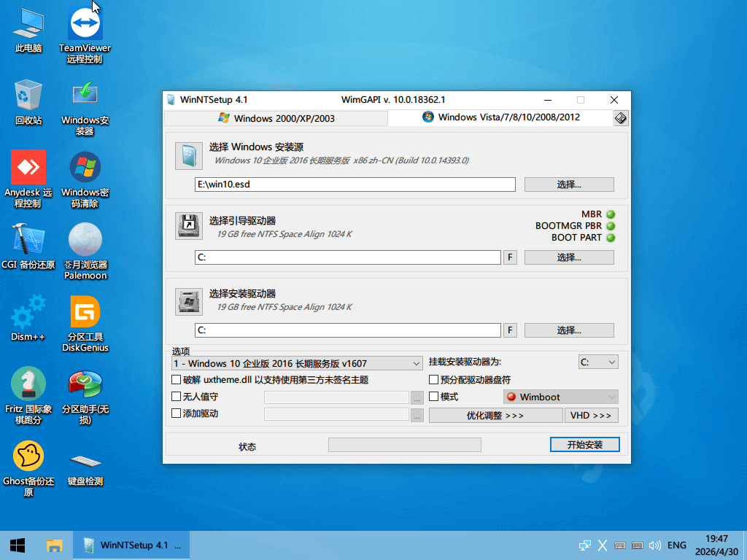Image resolution: width=747 pixels, height=560 pixels.
Task: Open the Windows Start button
Action: [18, 545]
